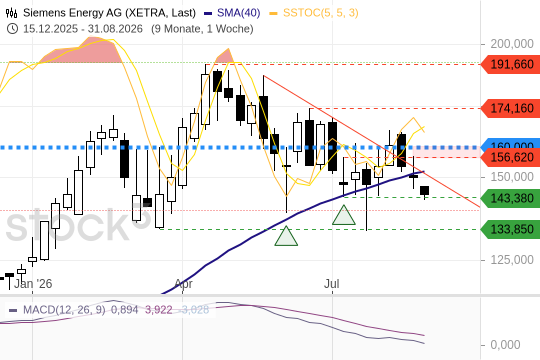Click the 0,000 MACD axis label
Viewport: 540px width, 360px height.
(505, 344)
